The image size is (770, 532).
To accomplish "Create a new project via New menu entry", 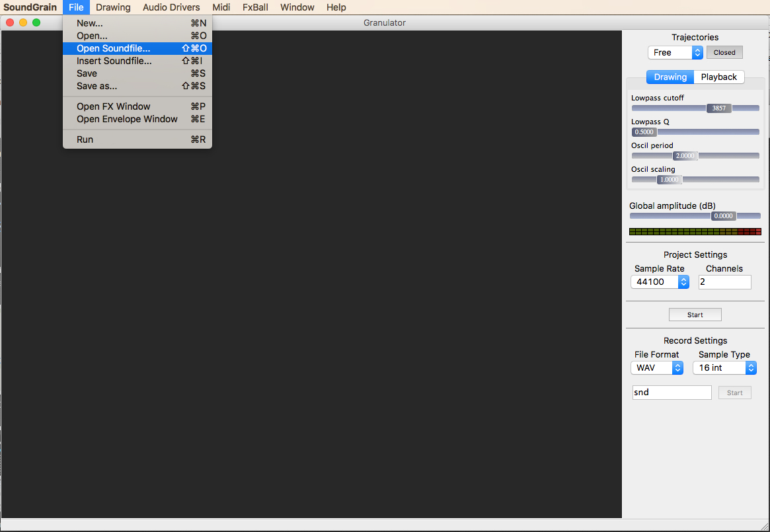I will 89,22.
